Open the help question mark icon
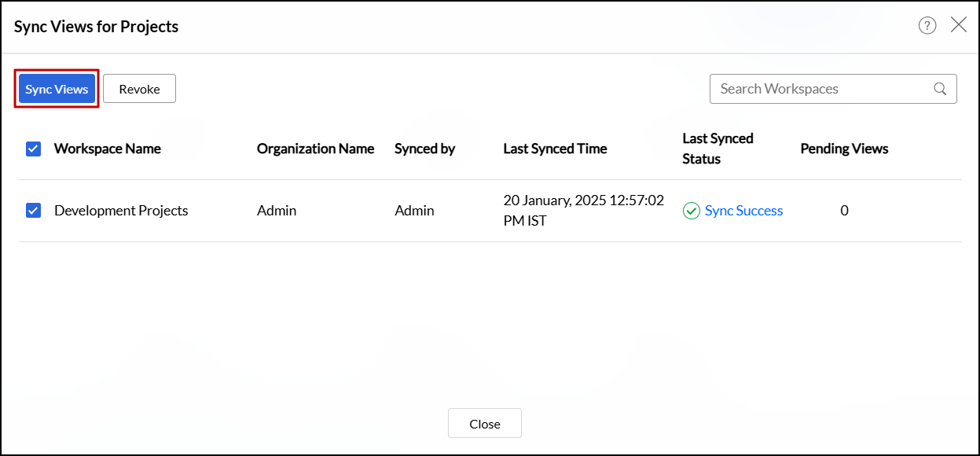Image resolution: width=980 pixels, height=456 pixels. 927,26
